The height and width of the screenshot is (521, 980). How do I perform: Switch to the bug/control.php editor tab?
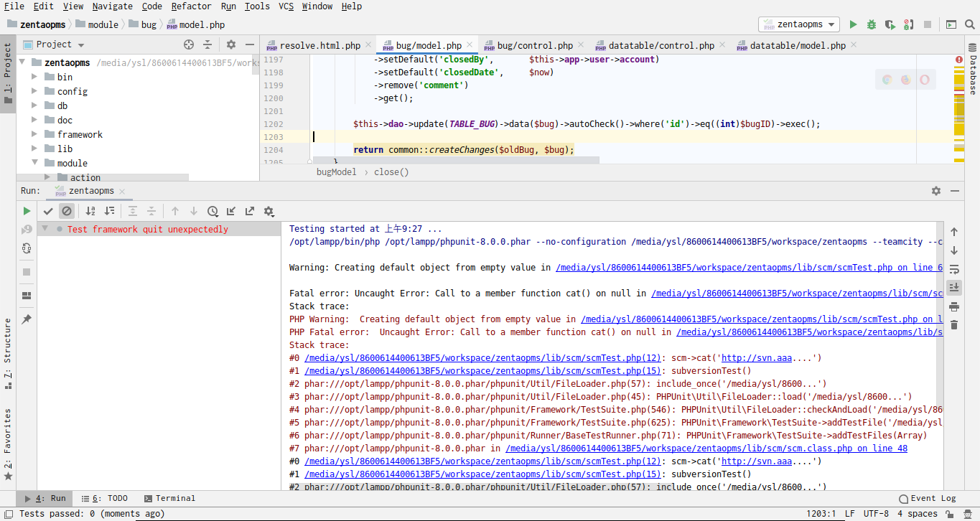(x=535, y=45)
